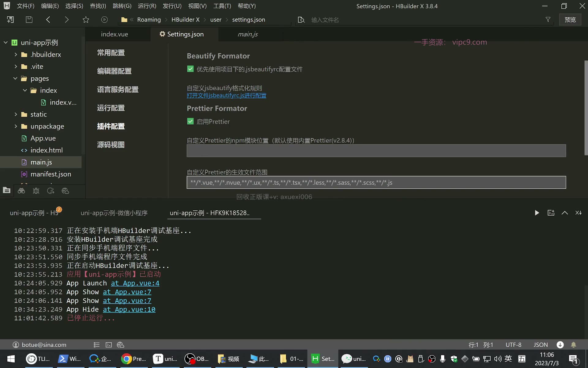
Task: Click the settings page vertical scrollbar
Action: tap(586, 107)
